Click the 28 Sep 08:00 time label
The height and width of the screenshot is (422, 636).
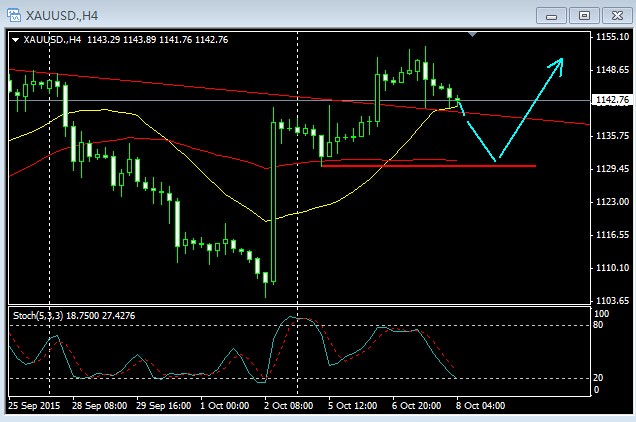pyautogui.click(x=99, y=405)
